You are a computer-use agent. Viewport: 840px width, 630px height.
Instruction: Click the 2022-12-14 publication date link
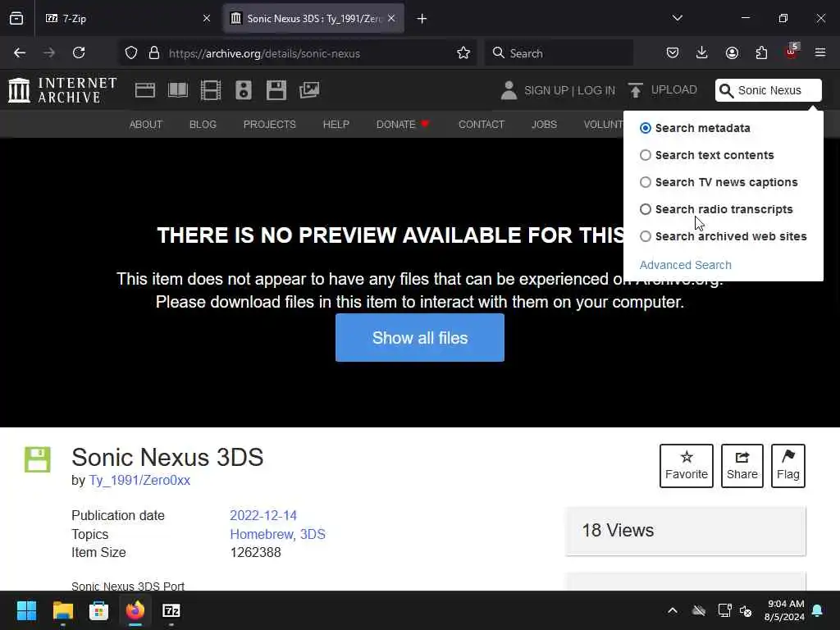pyautogui.click(x=263, y=515)
